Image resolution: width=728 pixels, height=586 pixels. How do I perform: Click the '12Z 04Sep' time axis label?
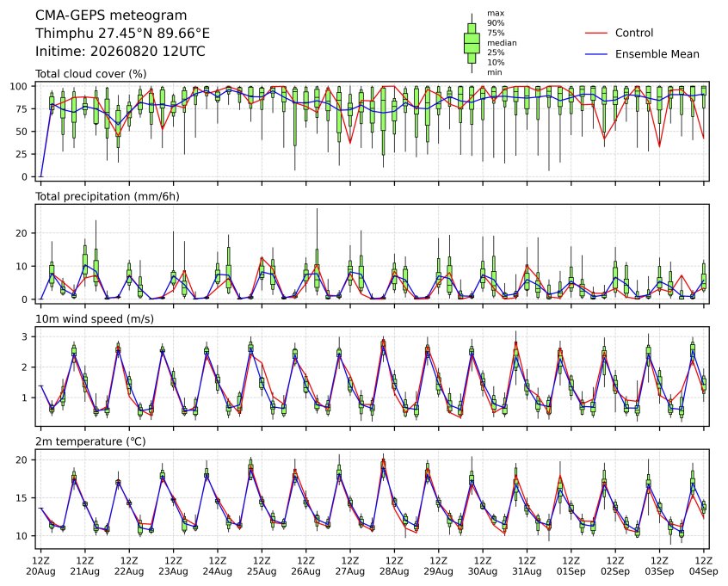pyautogui.click(x=704, y=566)
